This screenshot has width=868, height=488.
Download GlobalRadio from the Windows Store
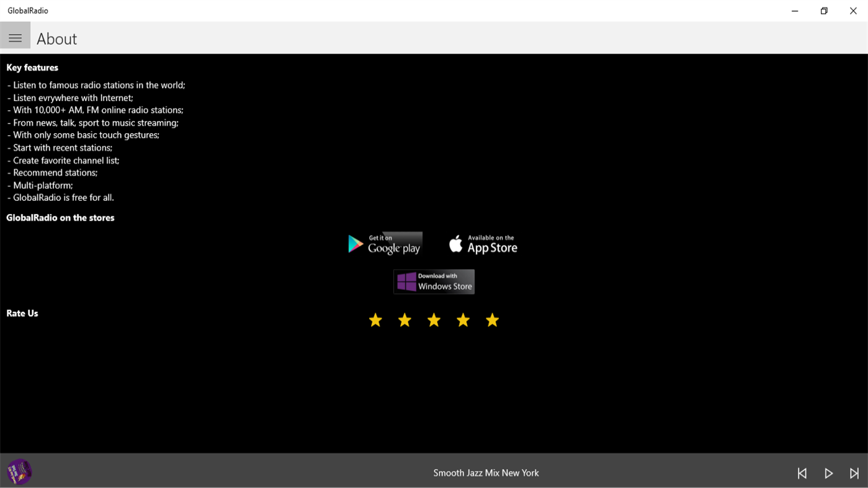pos(433,282)
